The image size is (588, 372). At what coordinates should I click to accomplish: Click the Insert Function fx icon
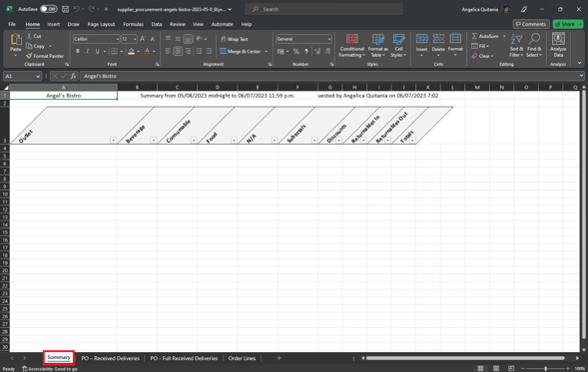73,77
